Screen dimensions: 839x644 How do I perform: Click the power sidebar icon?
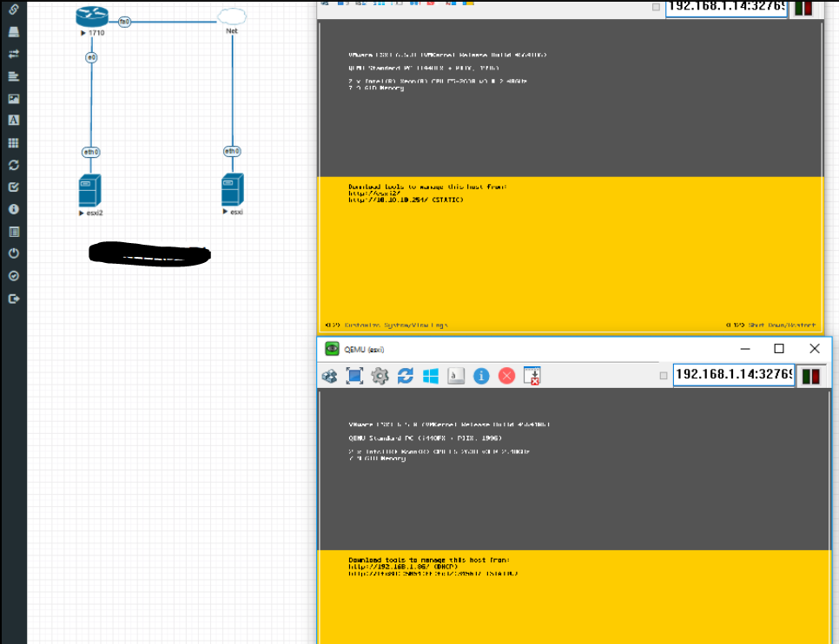click(x=14, y=253)
